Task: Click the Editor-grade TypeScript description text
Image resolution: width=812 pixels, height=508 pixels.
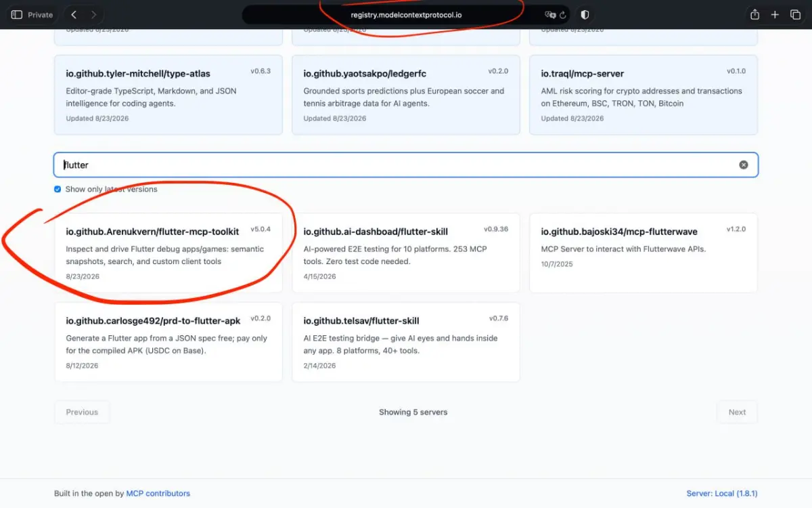Action: coord(151,97)
